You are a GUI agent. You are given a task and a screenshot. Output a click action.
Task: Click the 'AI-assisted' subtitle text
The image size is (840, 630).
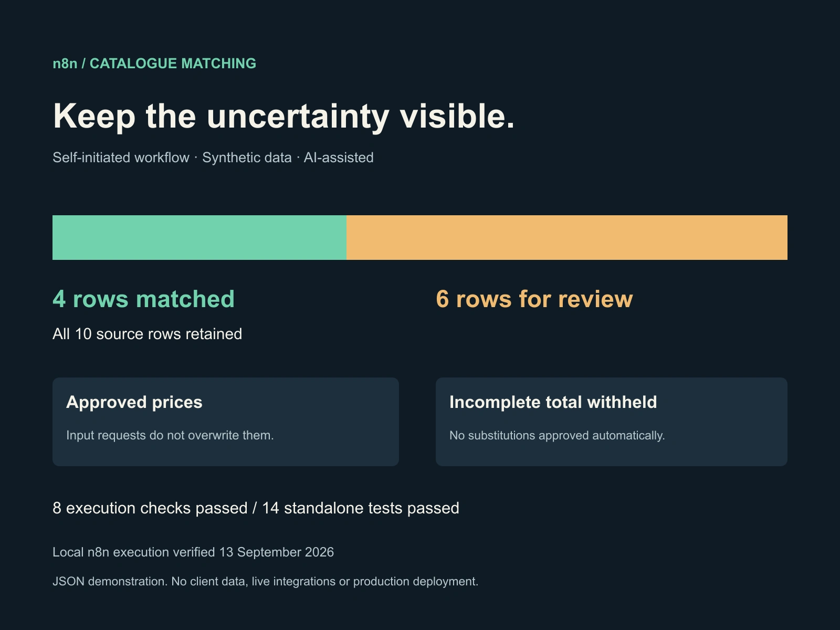[x=339, y=157]
